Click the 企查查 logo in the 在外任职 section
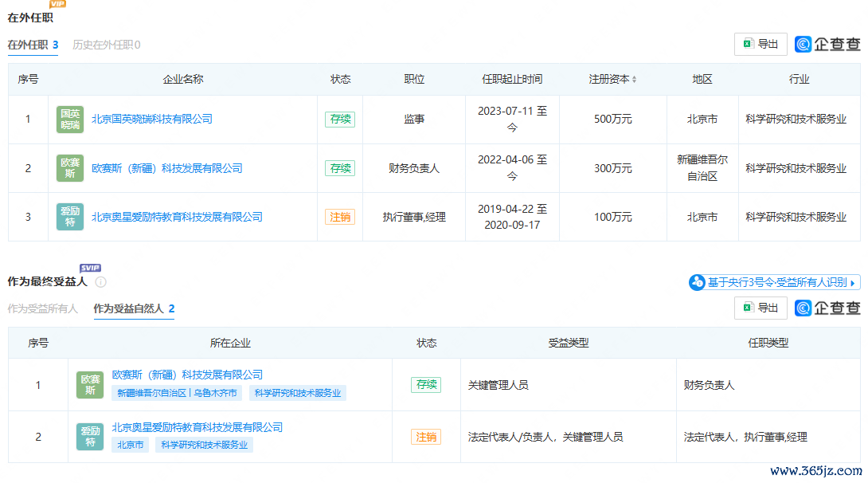The height and width of the screenshot is (483, 868). [827, 45]
